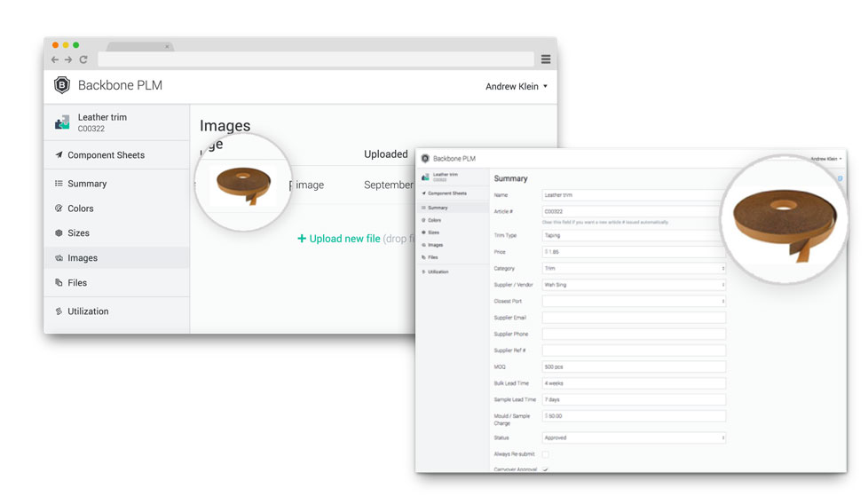Viewport: 868px width, 504px height.
Task: Click the MOQ field 500 pcs
Action: [x=634, y=366]
